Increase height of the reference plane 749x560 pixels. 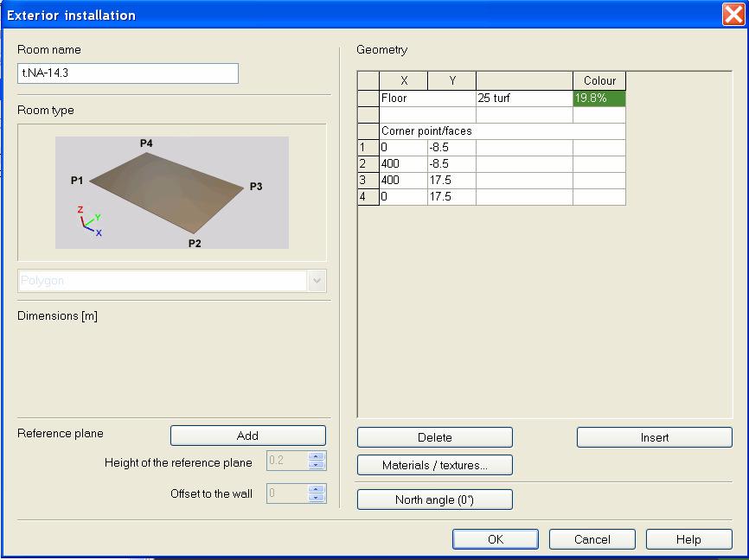click(x=317, y=456)
